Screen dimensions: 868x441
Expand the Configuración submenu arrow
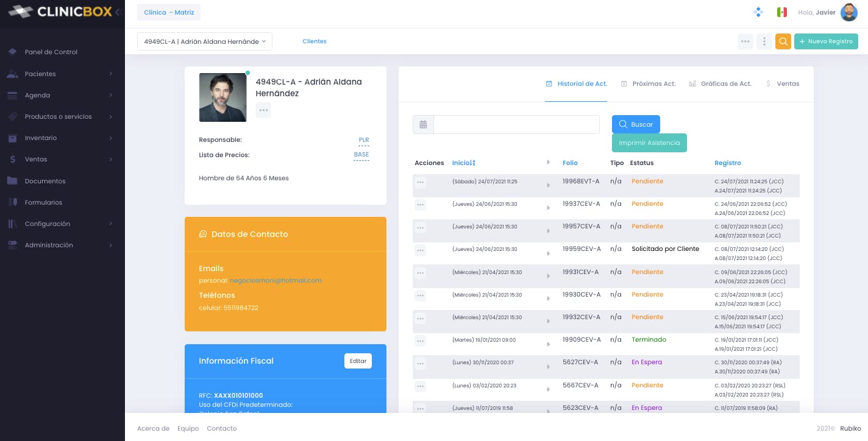pyautogui.click(x=111, y=224)
